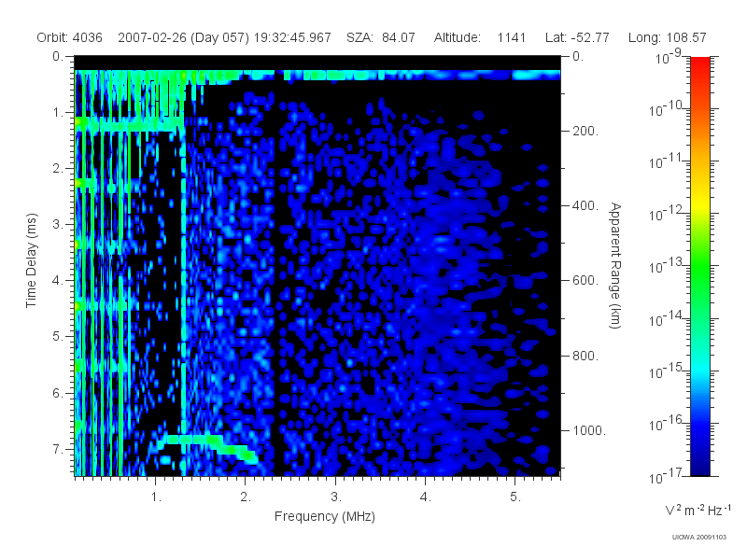
Task: Click the frequency tick label '4.'
Action: pos(426,497)
